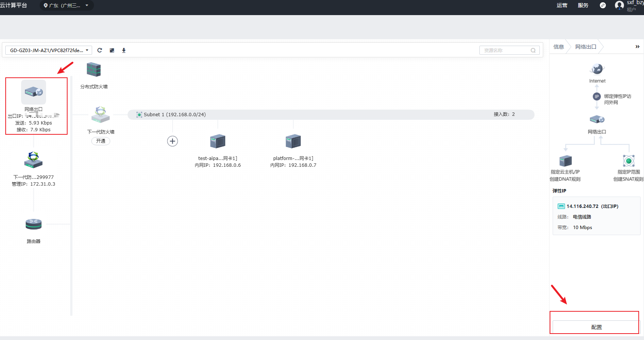Select the network exit (网络出口) device icon

click(x=34, y=92)
